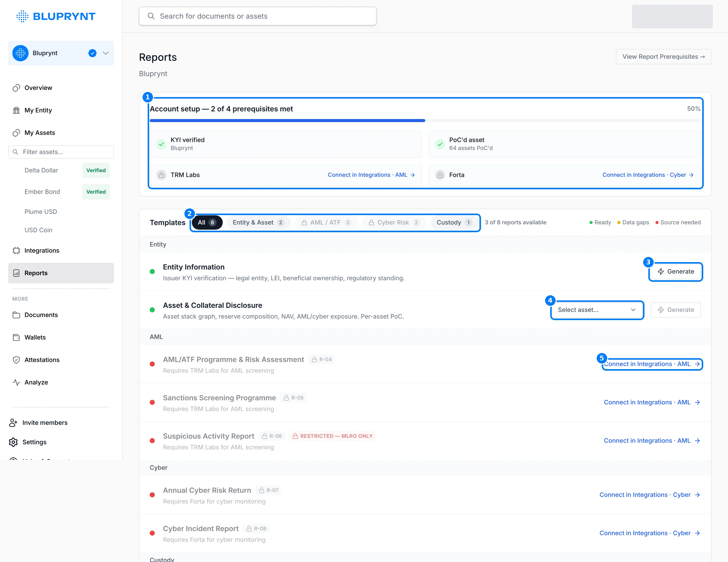The width and height of the screenshot is (728, 562).
Task: Select the Ember Bond asset
Action: [42, 192]
